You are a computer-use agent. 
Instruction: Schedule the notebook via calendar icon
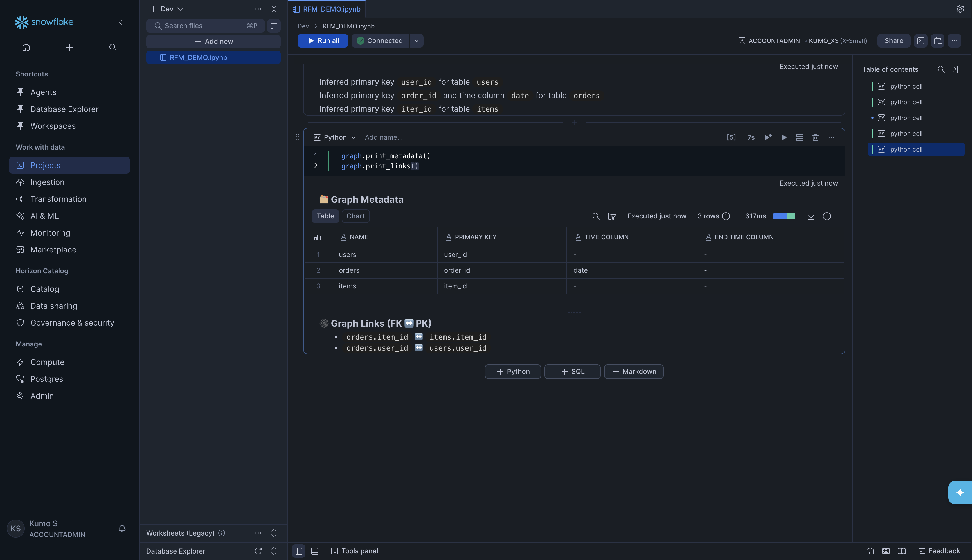(938, 41)
